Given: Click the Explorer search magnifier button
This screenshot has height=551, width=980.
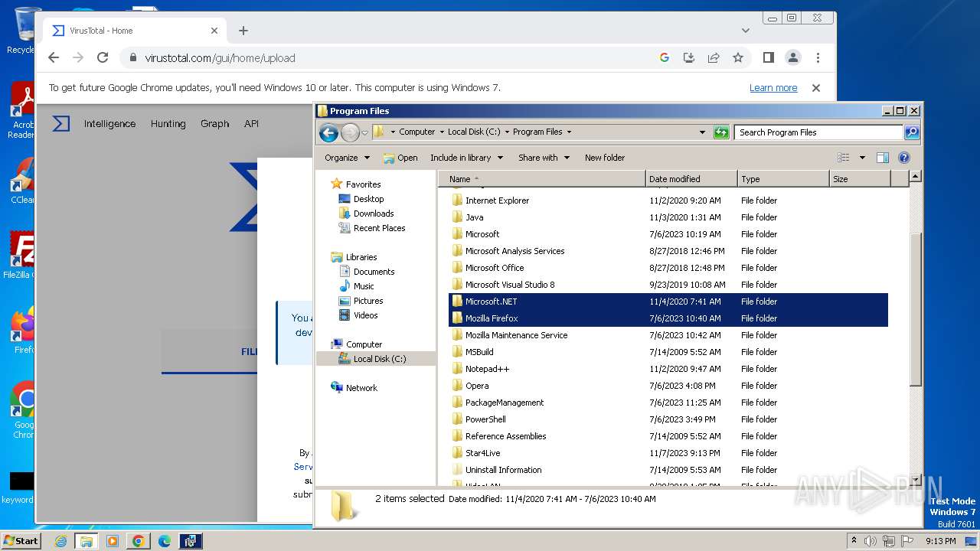Looking at the screenshot, I should [x=911, y=132].
